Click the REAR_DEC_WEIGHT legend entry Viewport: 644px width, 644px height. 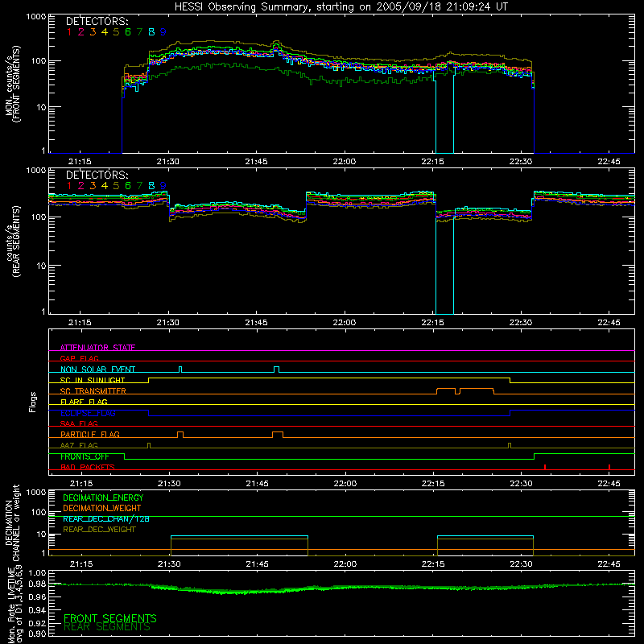99,530
